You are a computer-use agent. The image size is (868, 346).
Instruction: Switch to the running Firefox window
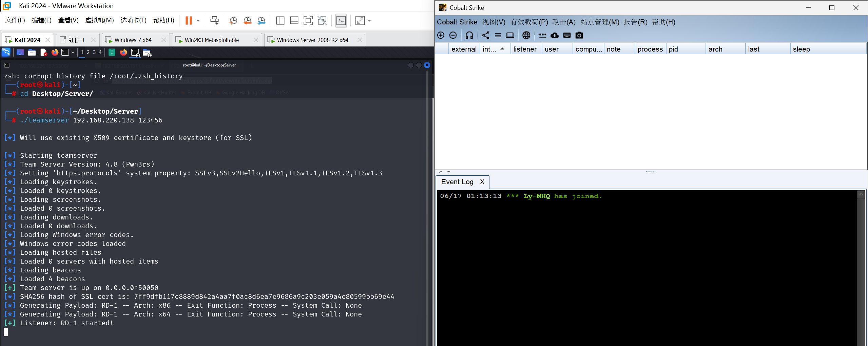123,52
